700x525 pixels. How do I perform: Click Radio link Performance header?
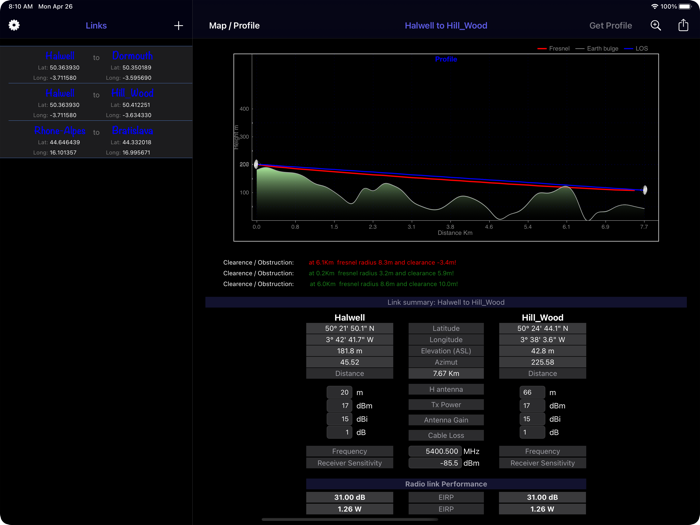tap(446, 484)
